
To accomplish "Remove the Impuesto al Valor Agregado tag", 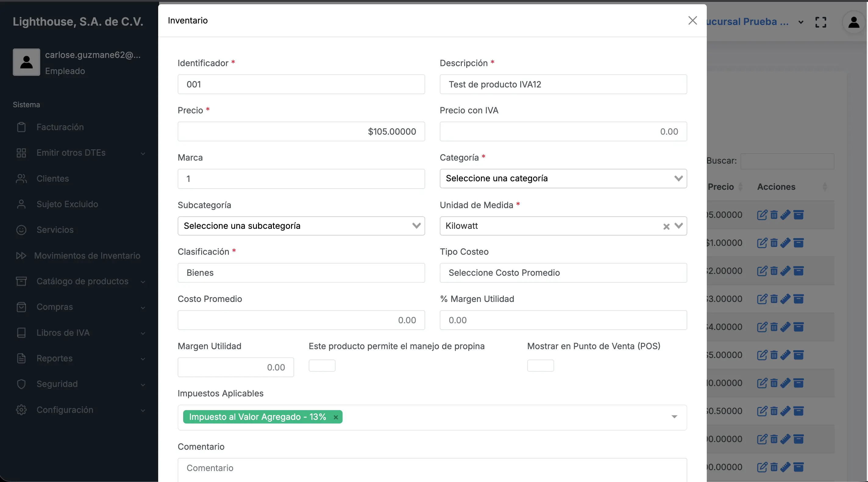I will [x=336, y=417].
